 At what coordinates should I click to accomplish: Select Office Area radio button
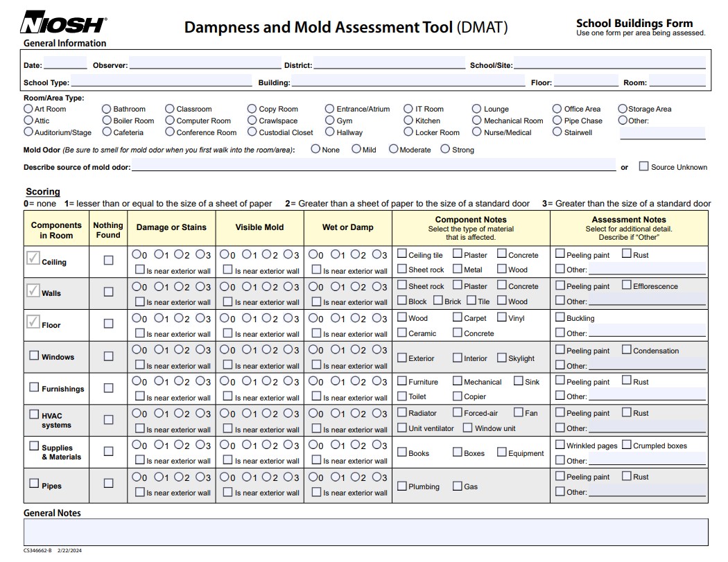click(557, 109)
